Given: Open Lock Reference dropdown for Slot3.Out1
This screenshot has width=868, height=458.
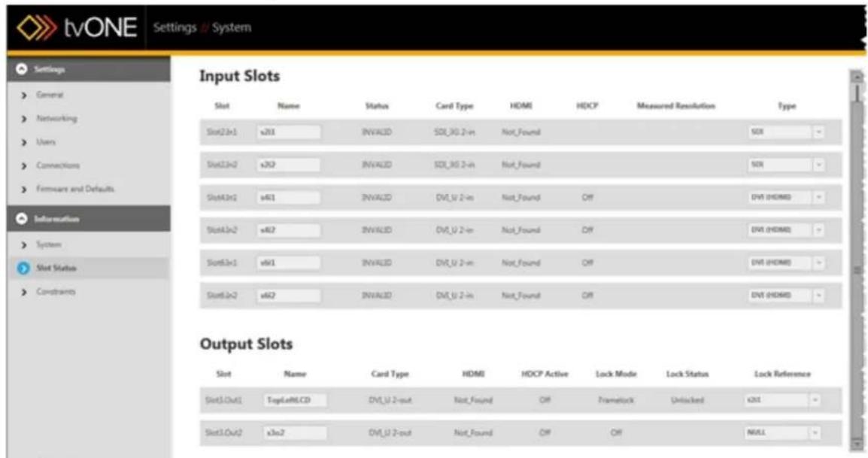Looking at the screenshot, I should point(782,400).
